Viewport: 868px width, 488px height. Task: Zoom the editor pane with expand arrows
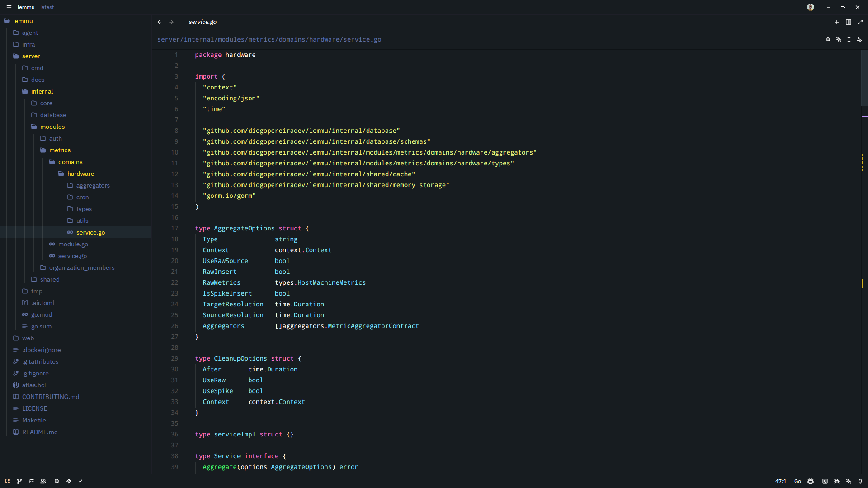coord(860,22)
